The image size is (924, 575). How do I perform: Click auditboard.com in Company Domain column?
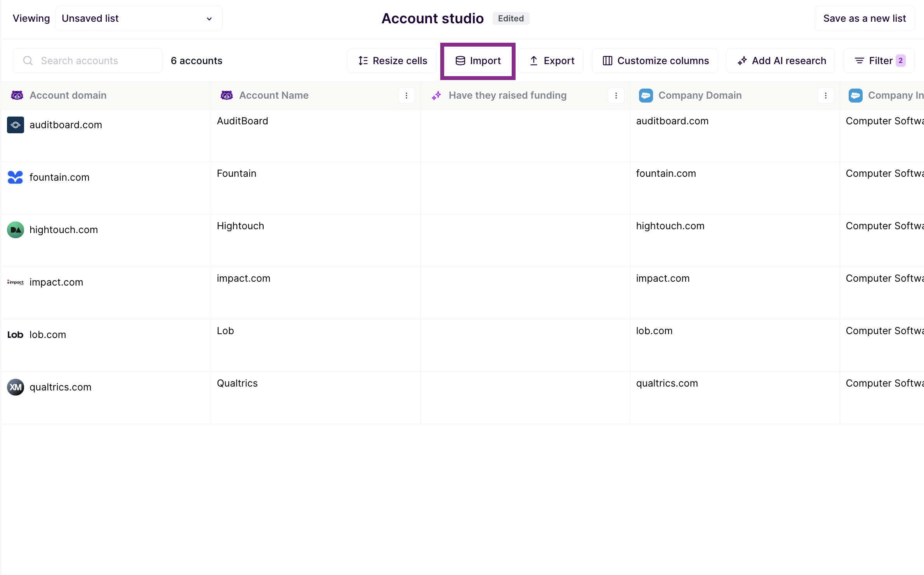[672, 121]
